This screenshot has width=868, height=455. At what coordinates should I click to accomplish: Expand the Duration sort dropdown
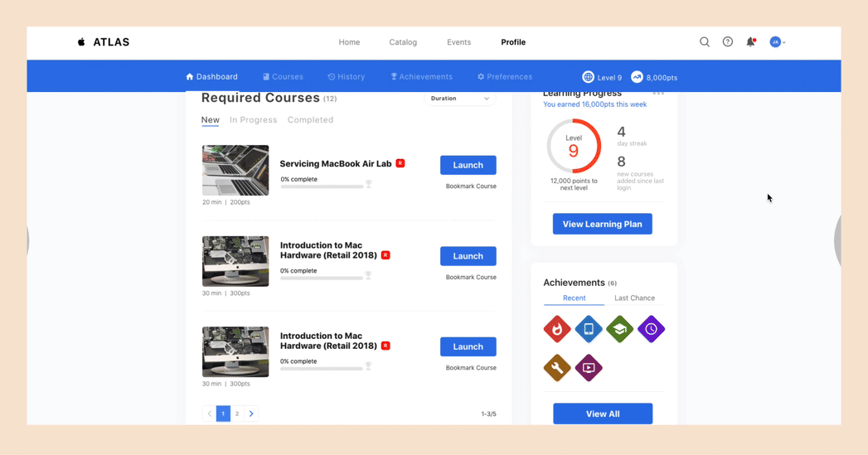tap(460, 99)
